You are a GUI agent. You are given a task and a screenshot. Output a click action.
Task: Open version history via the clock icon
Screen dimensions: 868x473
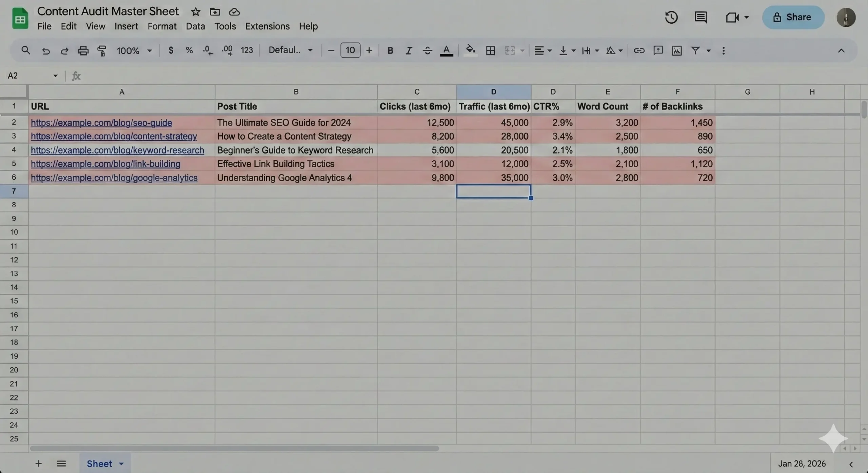(671, 17)
